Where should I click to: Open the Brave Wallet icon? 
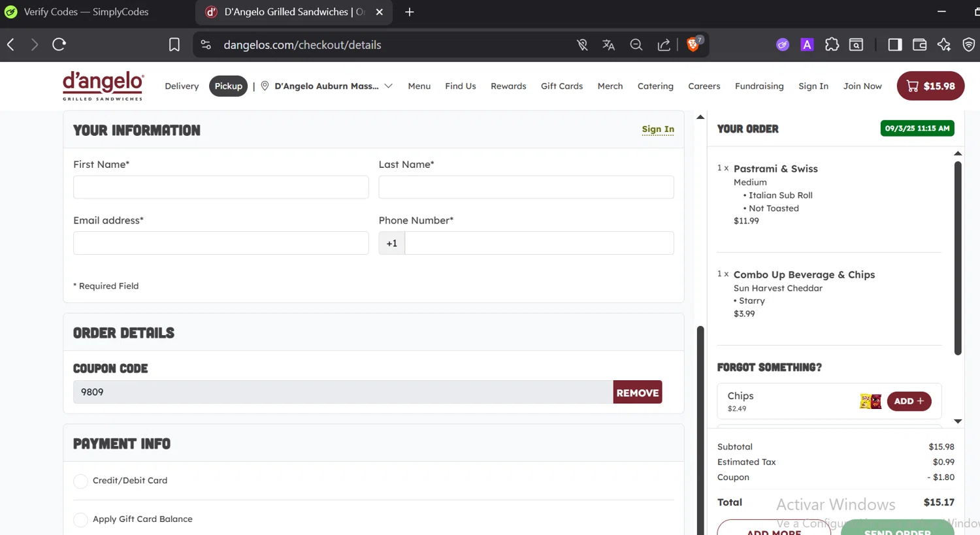tap(919, 44)
